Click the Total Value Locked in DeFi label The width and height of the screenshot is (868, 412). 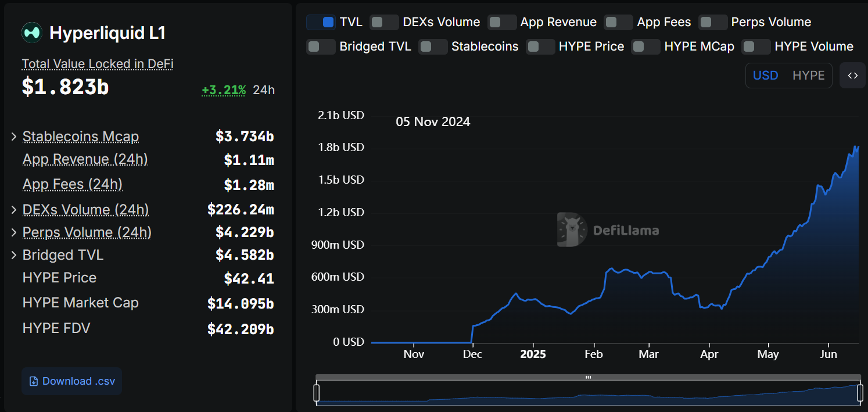[98, 64]
